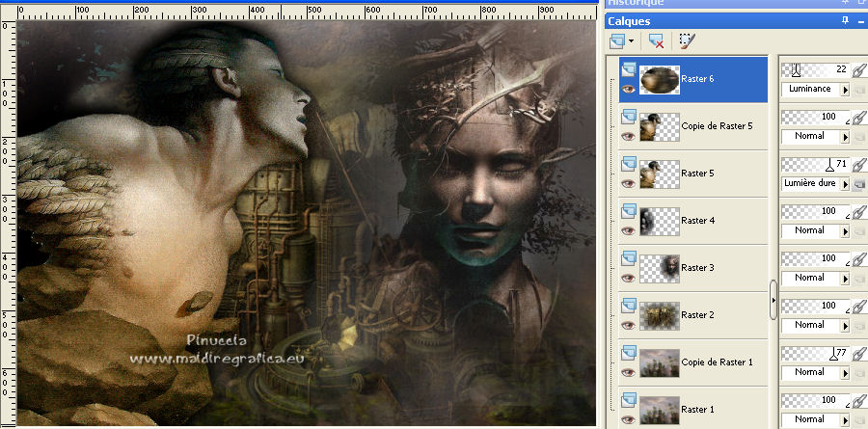
Task: Click the Raster 3 opacity slider at 100
Action: [816, 258]
